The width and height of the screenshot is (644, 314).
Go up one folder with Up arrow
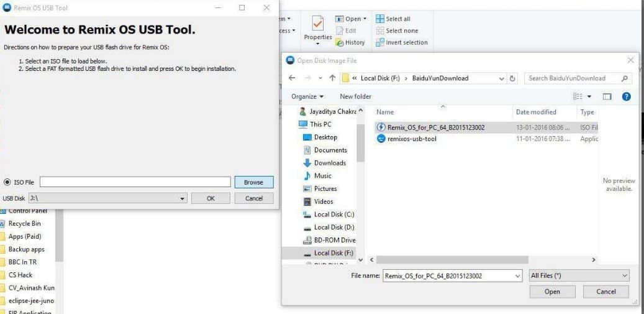pos(333,78)
